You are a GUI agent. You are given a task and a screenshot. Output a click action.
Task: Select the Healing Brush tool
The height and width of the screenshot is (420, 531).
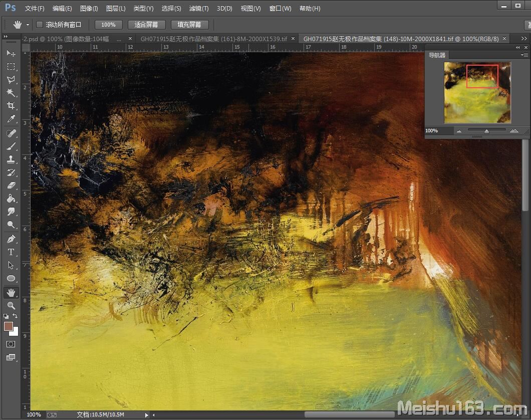(x=11, y=133)
